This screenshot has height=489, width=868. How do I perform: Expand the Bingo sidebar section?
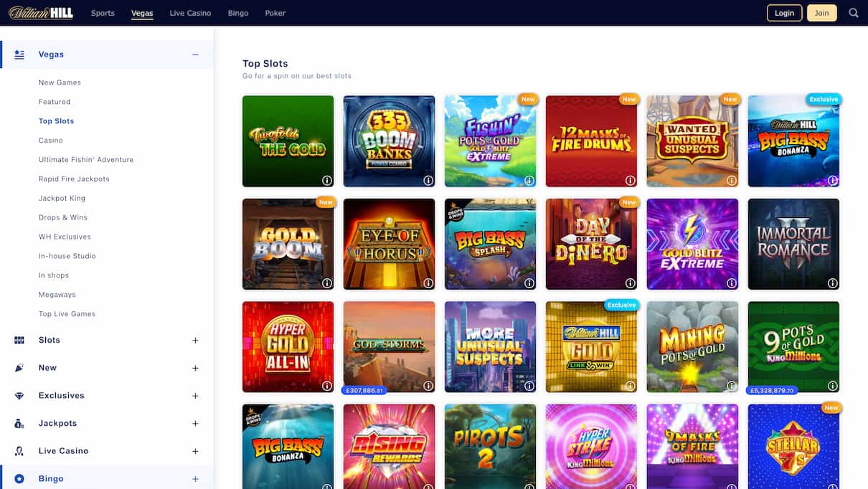pyautogui.click(x=195, y=479)
